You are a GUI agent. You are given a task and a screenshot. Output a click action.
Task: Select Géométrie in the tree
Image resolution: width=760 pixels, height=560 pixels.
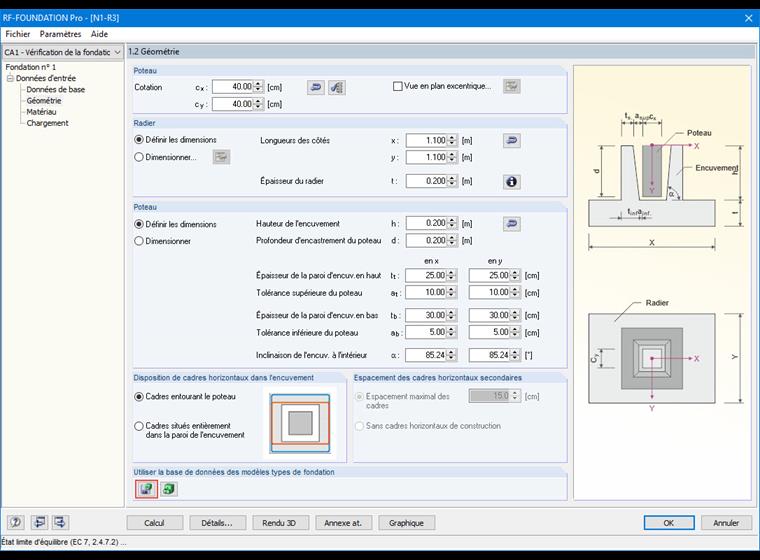pyautogui.click(x=44, y=101)
